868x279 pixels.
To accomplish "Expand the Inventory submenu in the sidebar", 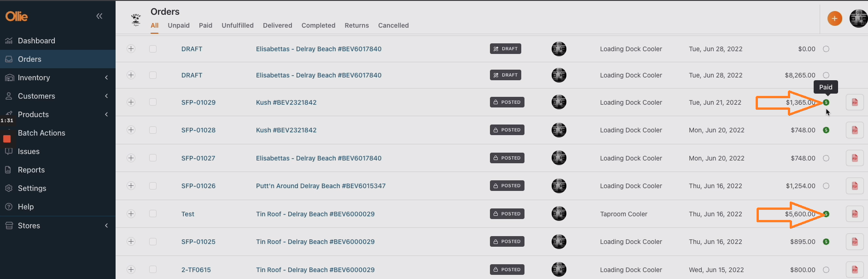I will click(106, 77).
